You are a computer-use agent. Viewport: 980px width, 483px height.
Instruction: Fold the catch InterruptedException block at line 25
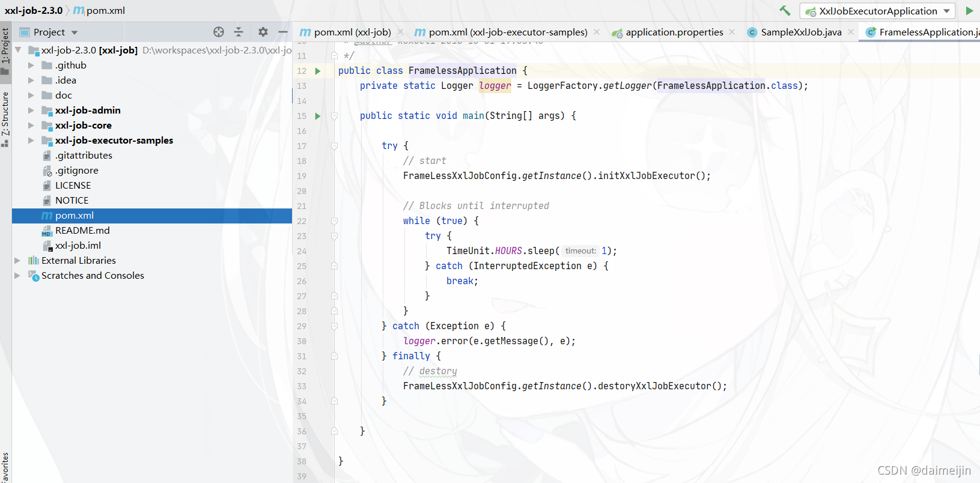(x=334, y=266)
